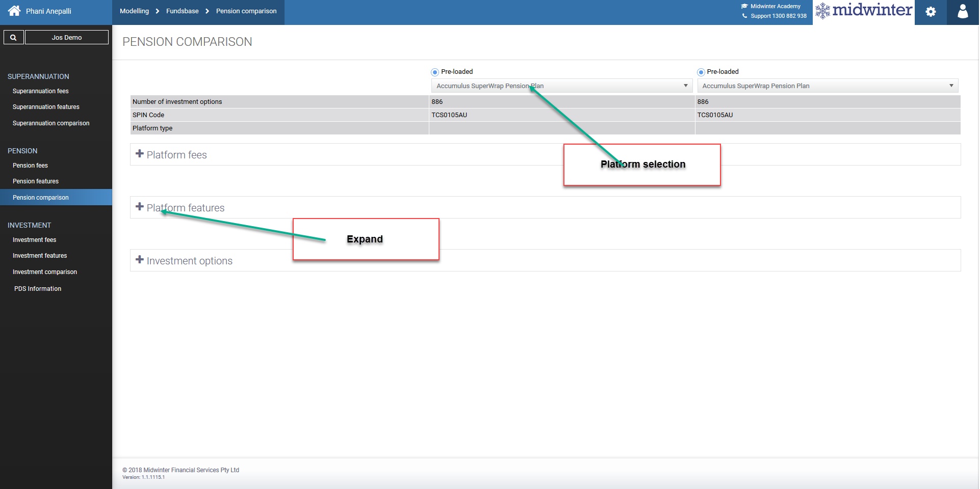Click the PENSION COMPARISON page title
980x489 pixels.
tap(187, 42)
